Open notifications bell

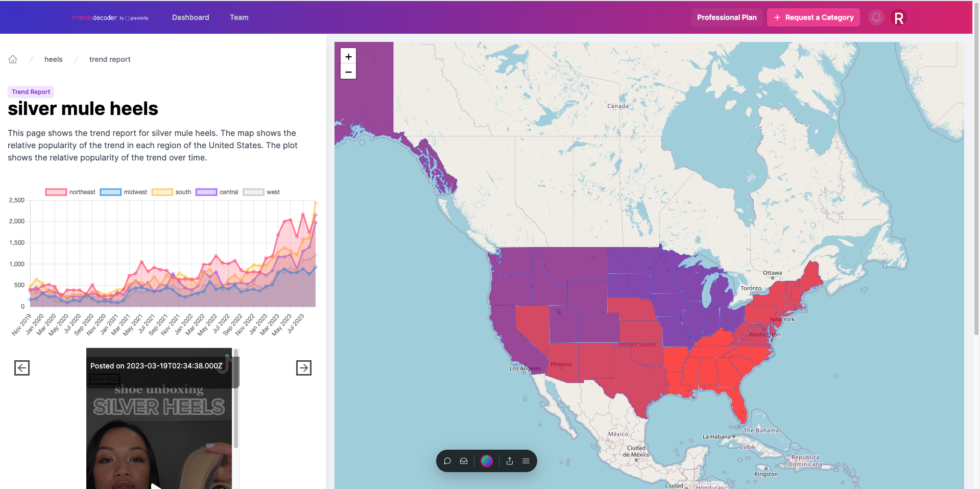pyautogui.click(x=876, y=17)
